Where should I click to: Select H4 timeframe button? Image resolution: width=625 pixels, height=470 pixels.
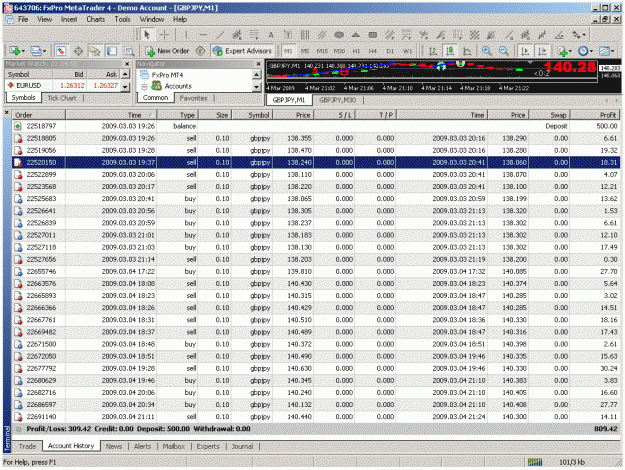pyautogui.click(x=373, y=51)
